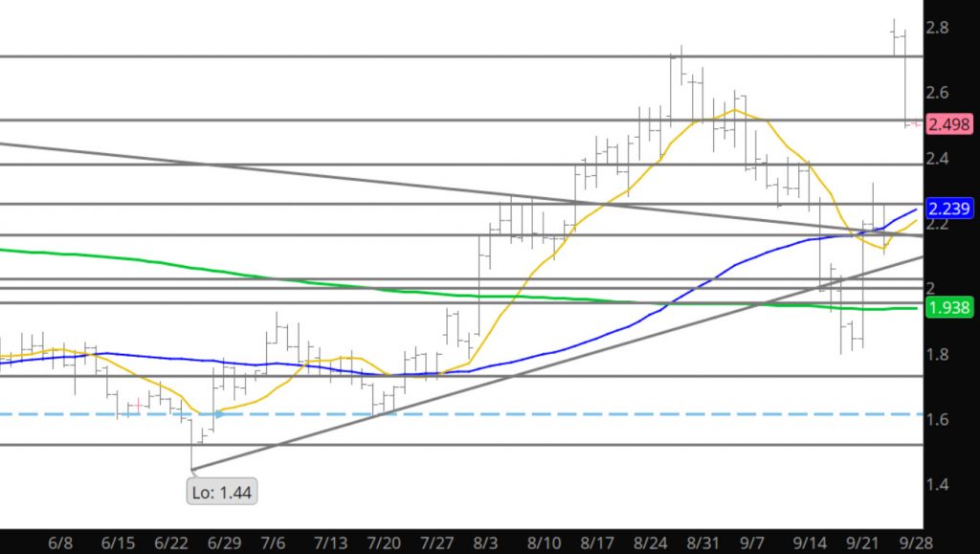The height and width of the screenshot is (554, 980).
Task: Click the 8/24 date label
Action: [650, 543]
